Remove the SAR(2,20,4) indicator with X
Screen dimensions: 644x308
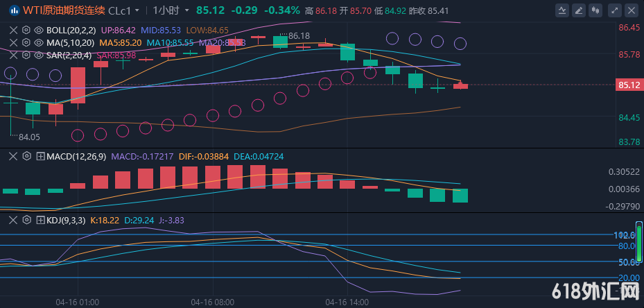(x=13, y=54)
